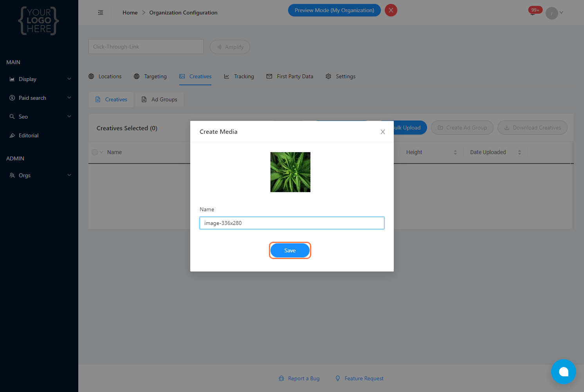The width and height of the screenshot is (584, 392).
Task: Click the Seo magnifier icon
Action: [x=12, y=117]
